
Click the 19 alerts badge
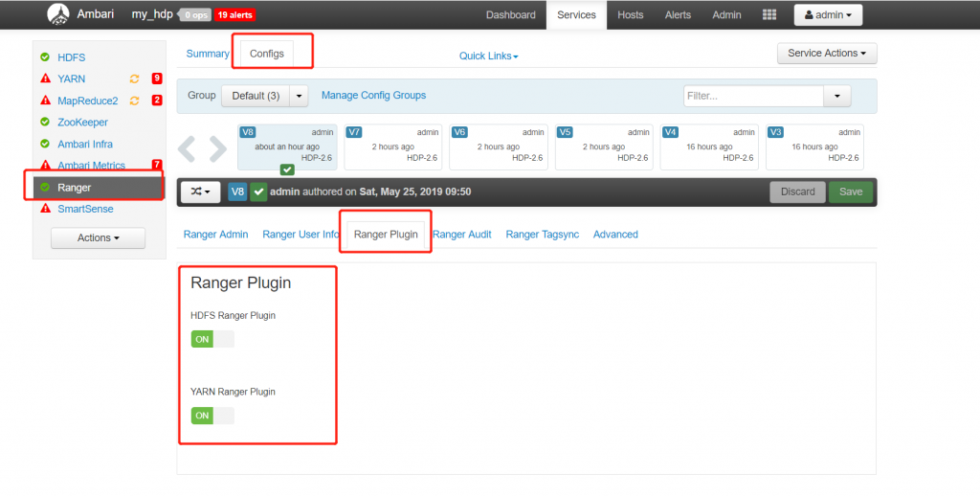(235, 15)
